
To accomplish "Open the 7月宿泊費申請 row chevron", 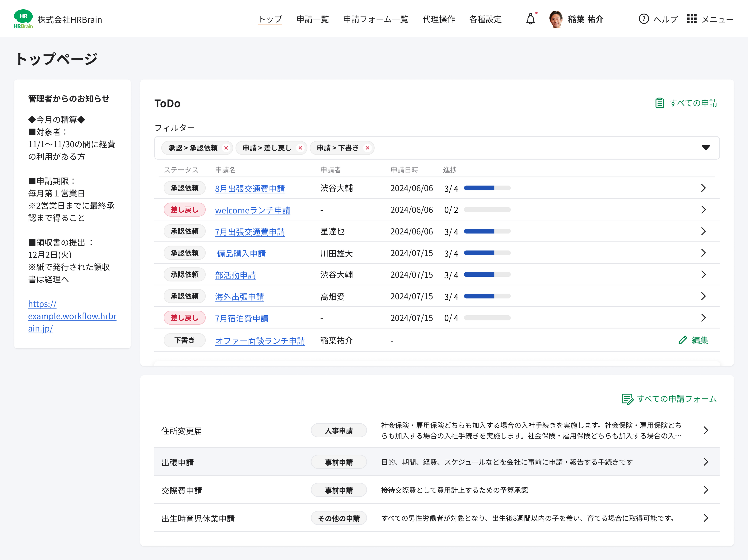I will coord(703,318).
